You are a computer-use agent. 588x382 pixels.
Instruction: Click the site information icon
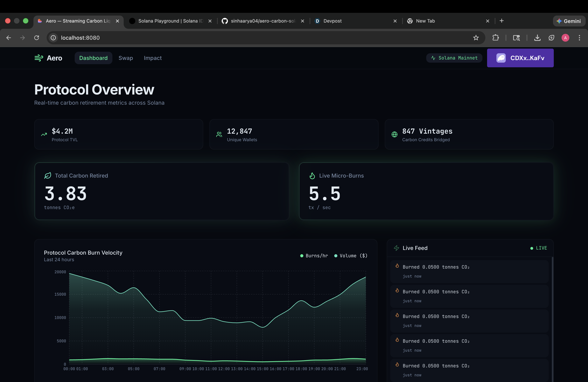(x=53, y=38)
